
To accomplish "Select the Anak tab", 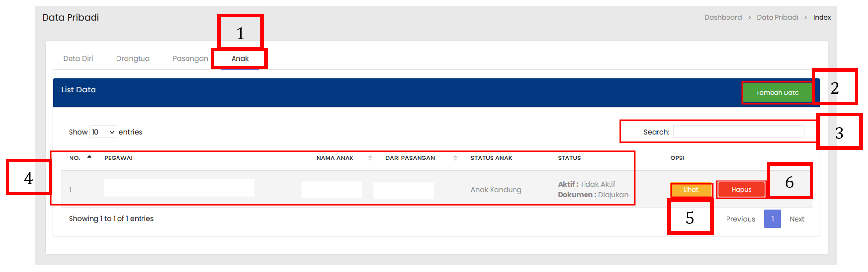I will click(x=240, y=59).
